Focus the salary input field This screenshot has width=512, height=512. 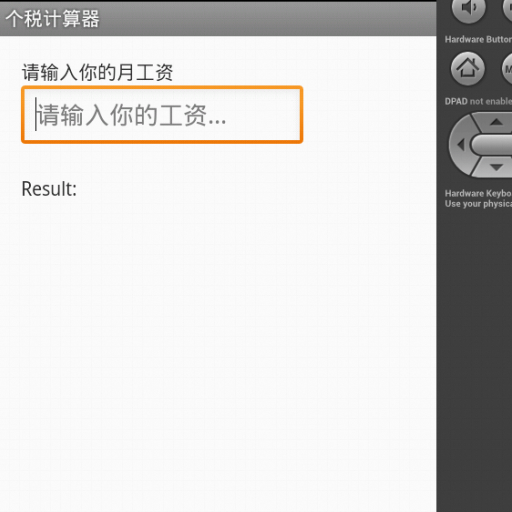(162, 115)
